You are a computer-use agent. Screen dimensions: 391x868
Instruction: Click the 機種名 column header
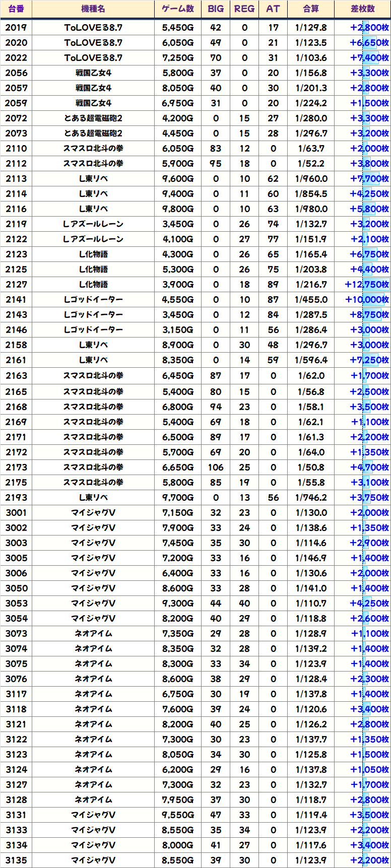click(x=93, y=9)
